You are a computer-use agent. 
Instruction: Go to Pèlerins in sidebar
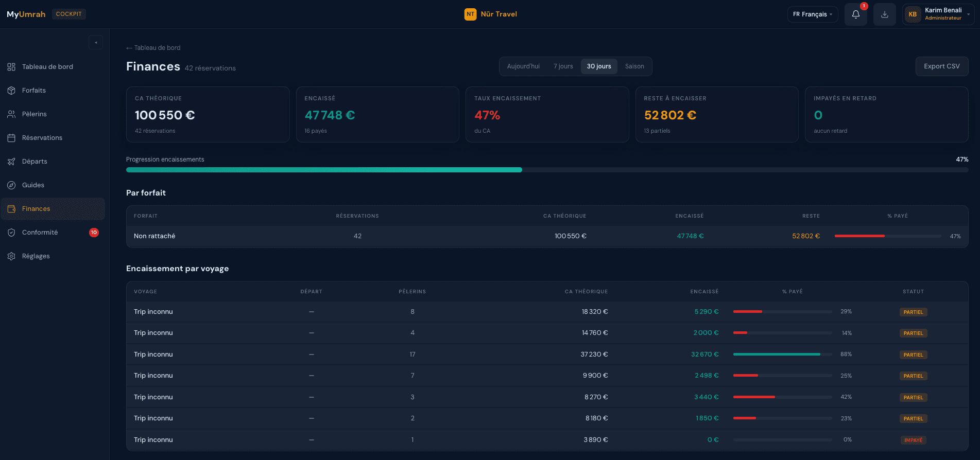click(x=34, y=114)
